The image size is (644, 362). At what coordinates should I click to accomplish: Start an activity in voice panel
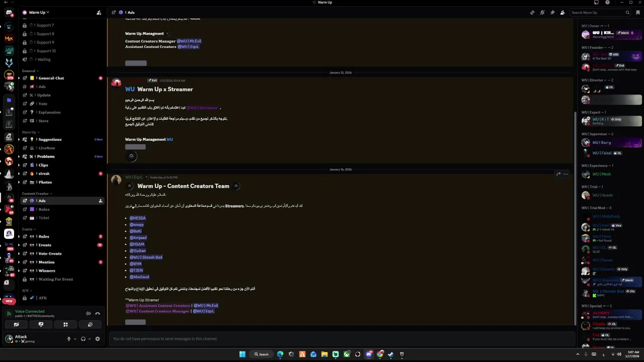(65, 324)
